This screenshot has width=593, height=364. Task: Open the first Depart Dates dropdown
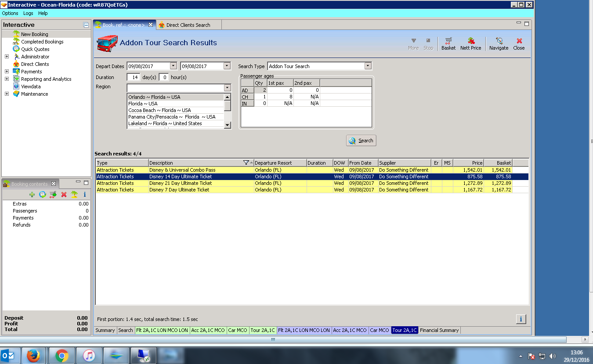click(173, 66)
